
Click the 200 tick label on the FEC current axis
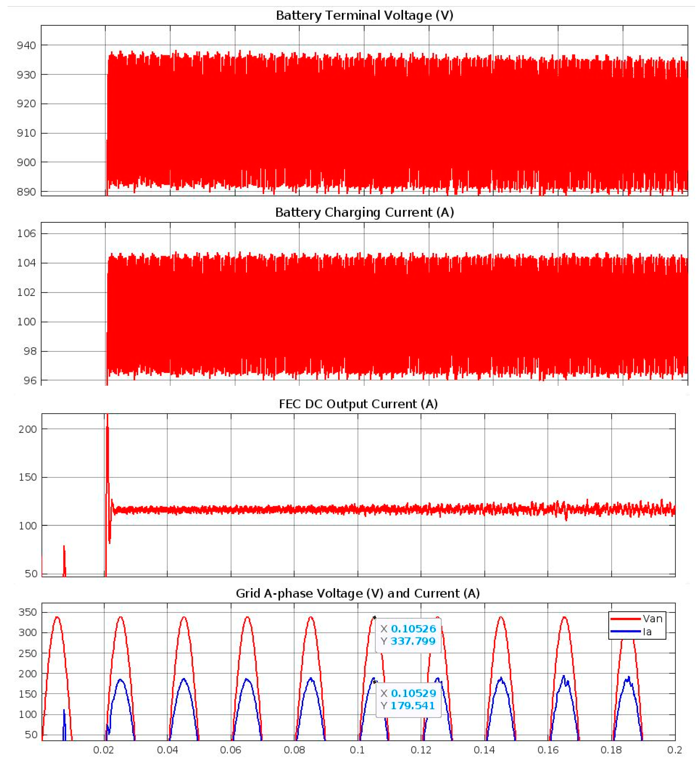27,429
